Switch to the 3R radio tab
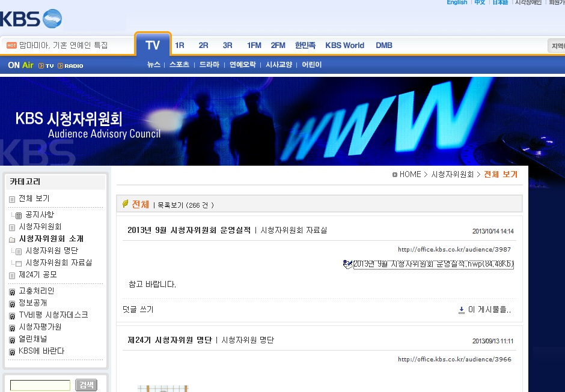This screenshot has width=565, height=392. coord(227,46)
